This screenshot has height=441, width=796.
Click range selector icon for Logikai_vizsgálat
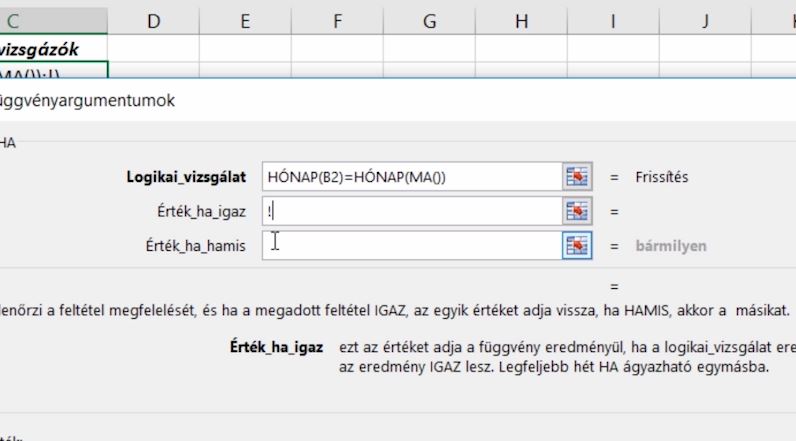pyautogui.click(x=577, y=177)
